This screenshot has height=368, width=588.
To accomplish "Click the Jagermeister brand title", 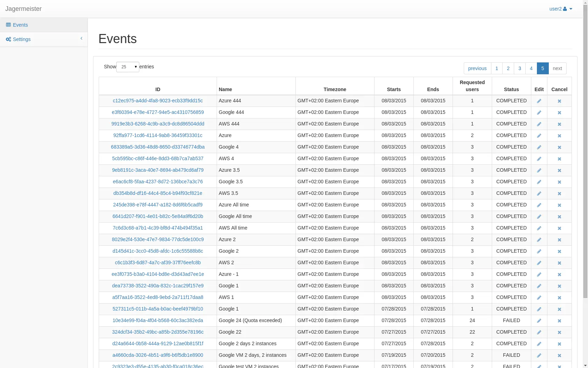I will tap(23, 9).
